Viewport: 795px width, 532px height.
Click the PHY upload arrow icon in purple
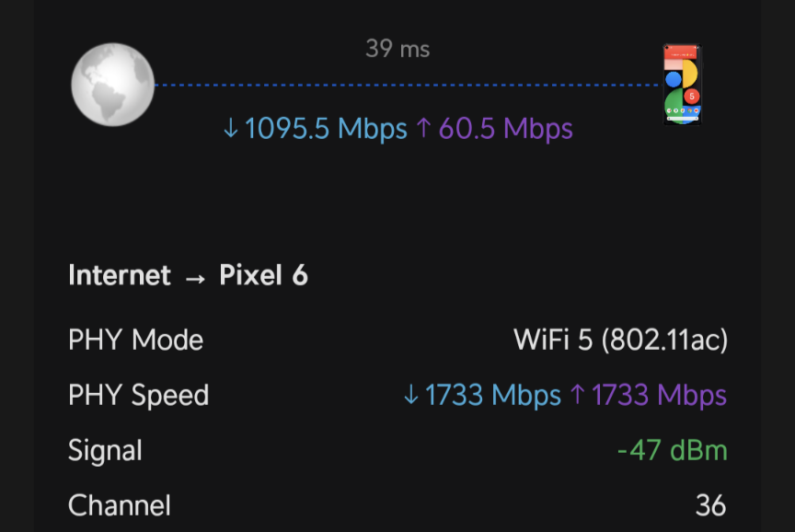(578, 395)
